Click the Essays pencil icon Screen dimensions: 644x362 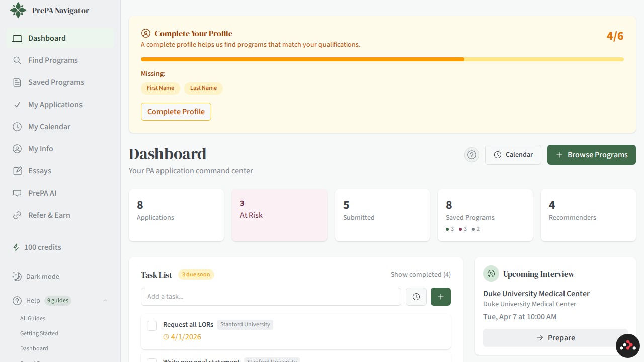(x=17, y=171)
